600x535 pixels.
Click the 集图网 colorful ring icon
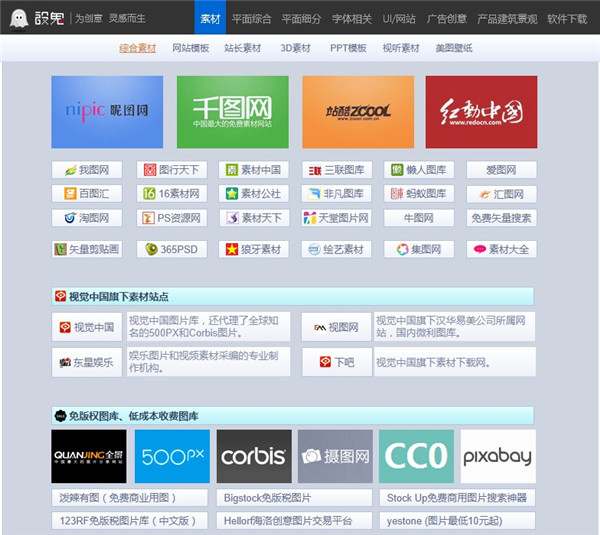(403, 250)
